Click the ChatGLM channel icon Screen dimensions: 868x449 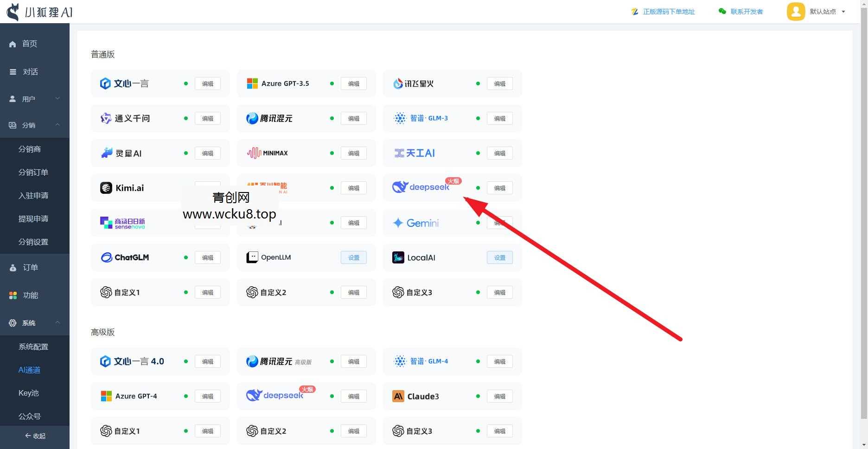click(107, 257)
